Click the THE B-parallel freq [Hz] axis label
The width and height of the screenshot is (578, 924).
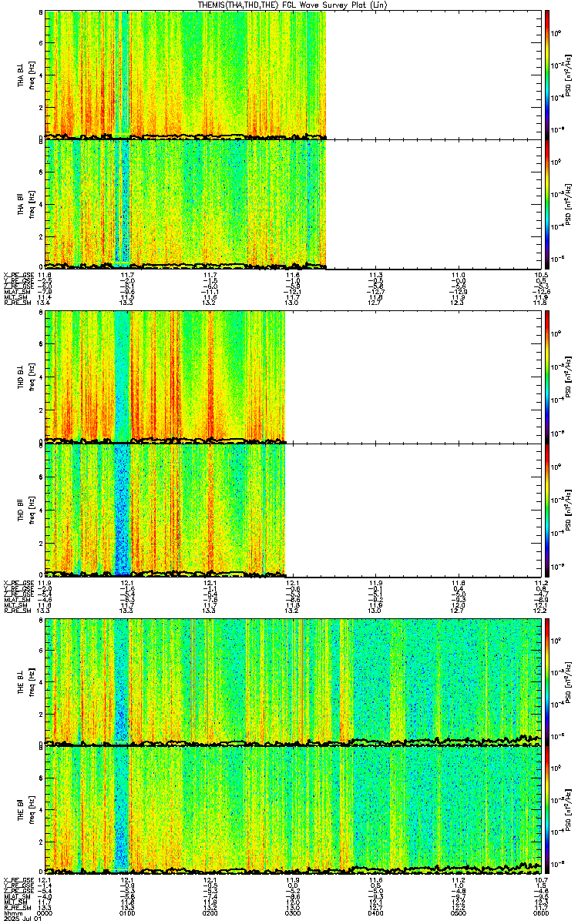32,810
